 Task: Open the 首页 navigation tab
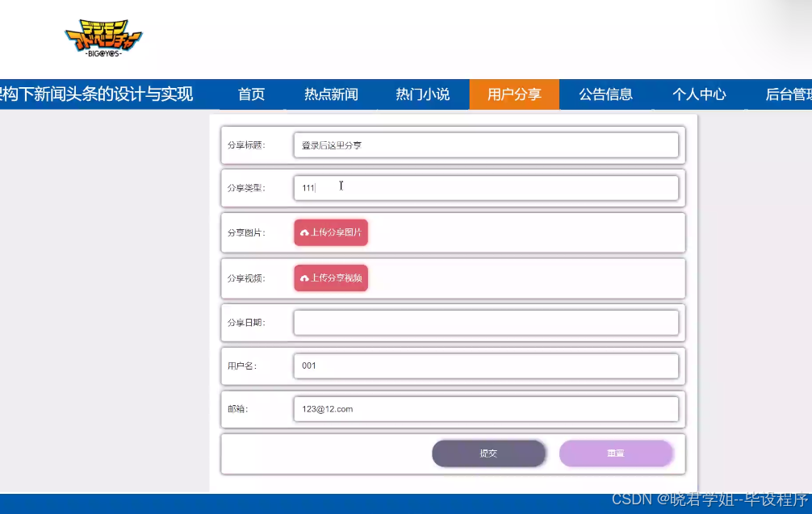[250, 94]
